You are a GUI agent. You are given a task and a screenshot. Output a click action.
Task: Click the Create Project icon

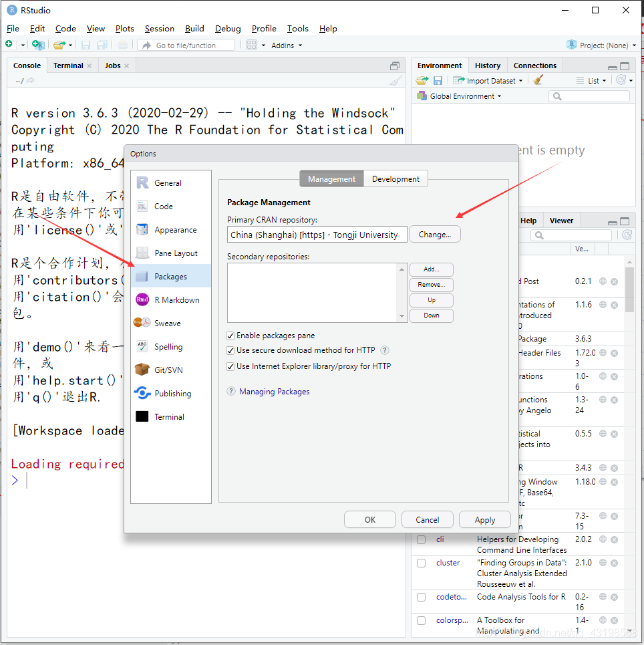click(x=38, y=45)
